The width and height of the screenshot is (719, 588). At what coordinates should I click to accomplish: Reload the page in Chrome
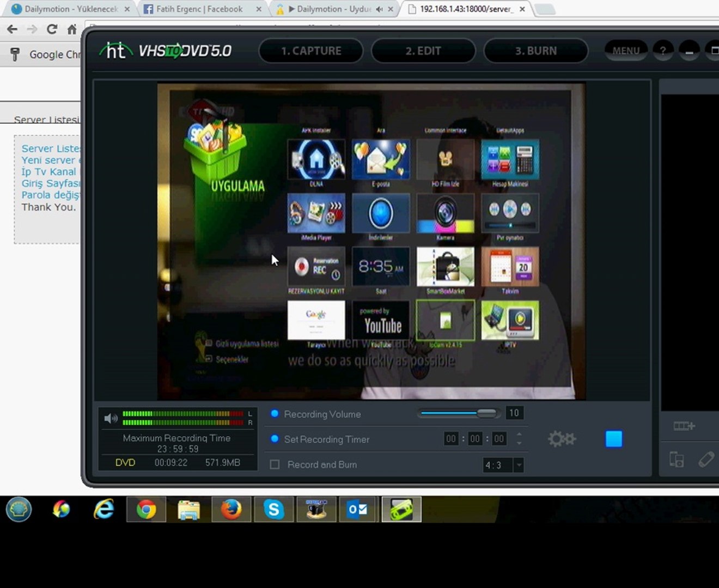52,29
